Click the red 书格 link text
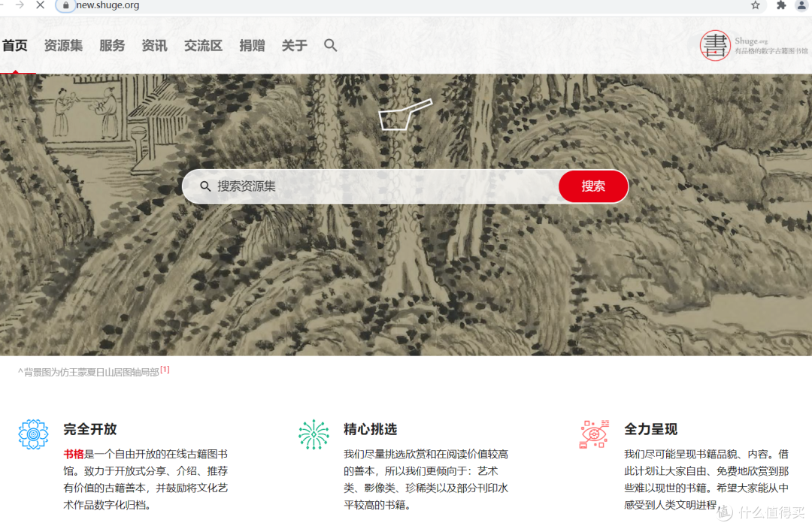The width and height of the screenshot is (812, 529). (x=74, y=454)
